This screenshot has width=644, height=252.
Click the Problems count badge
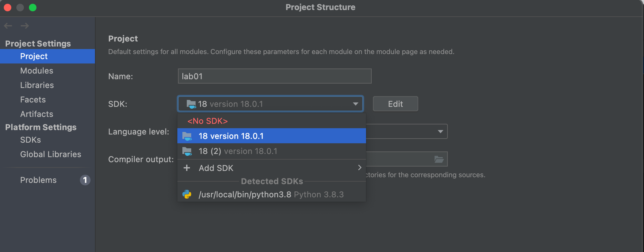click(x=85, y=180)
